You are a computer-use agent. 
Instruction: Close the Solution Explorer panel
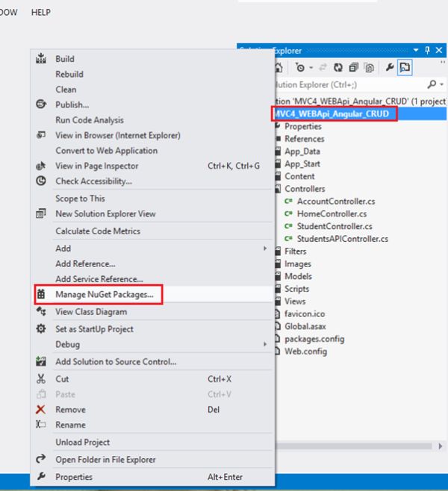(x=439, y=50)
